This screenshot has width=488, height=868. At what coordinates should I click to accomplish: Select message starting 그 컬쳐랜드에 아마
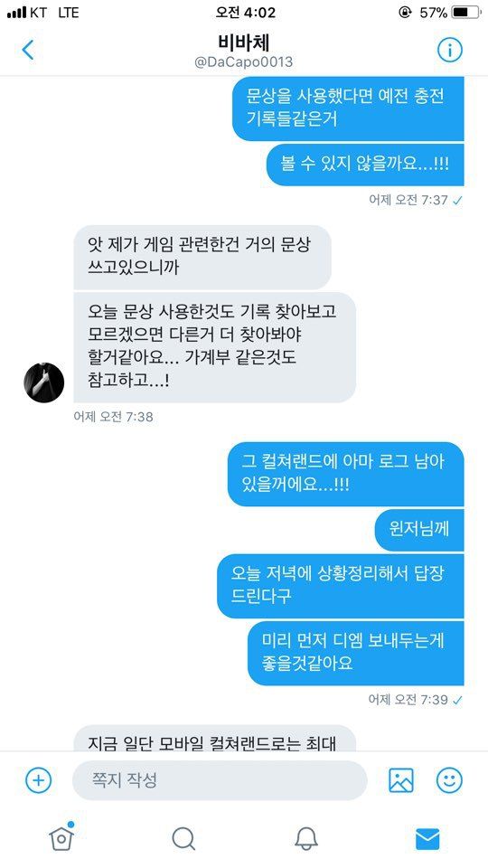pos(346,474)
